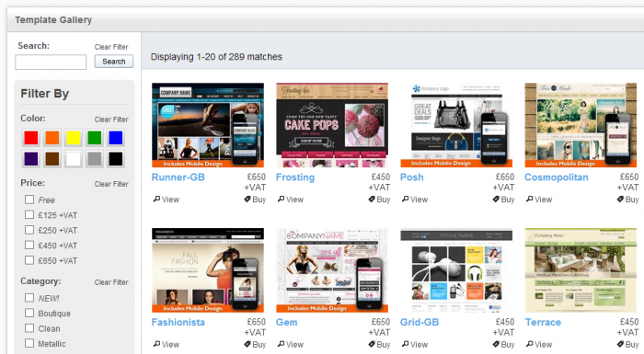The image size is (644, 354).
Task: Click the Search button
Action: coord(114,62)
